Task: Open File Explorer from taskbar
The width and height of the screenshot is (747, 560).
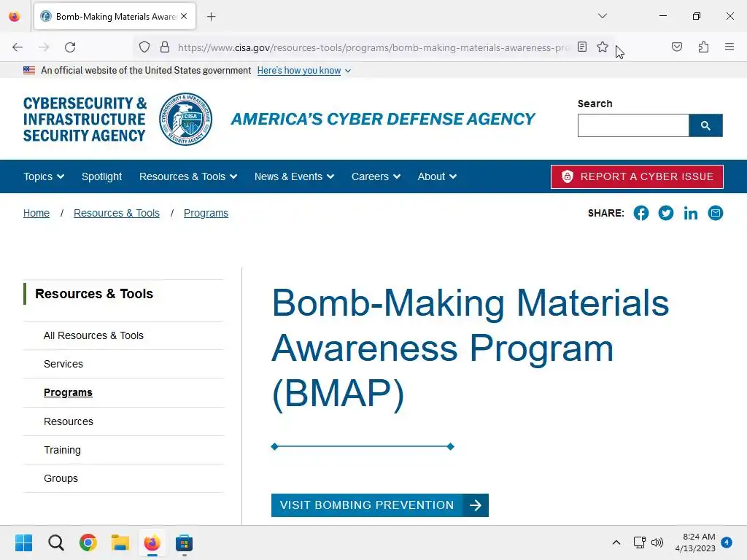Action: tap(120, 542)
